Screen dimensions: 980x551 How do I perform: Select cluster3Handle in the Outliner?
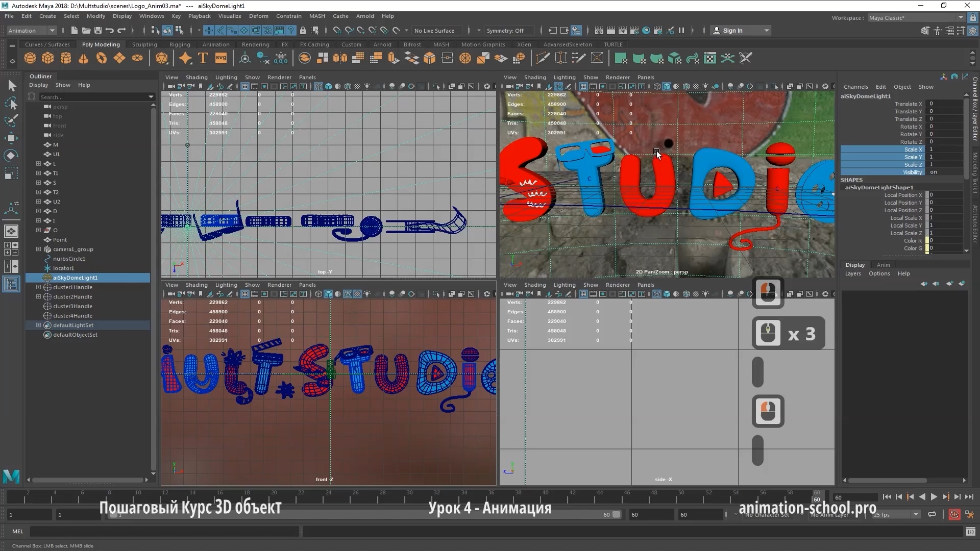coord(72,306)
